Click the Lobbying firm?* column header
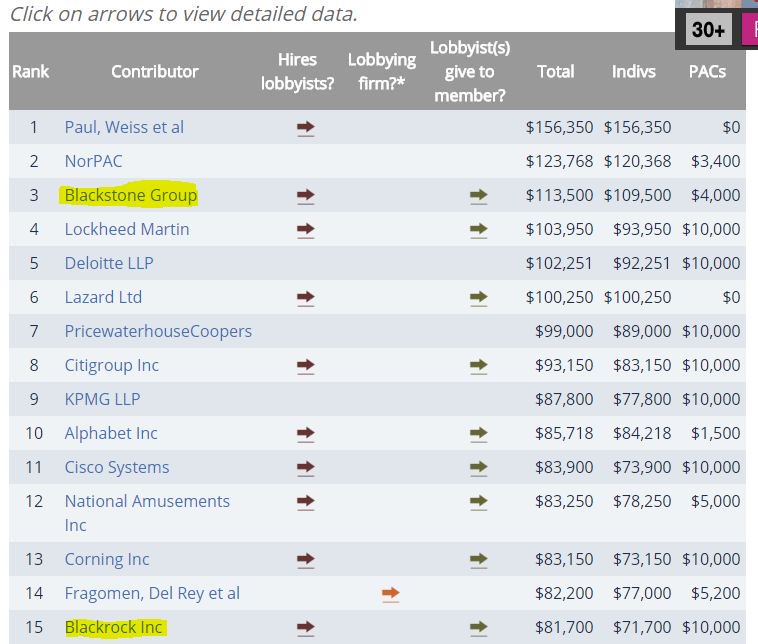The image size is (758, 644). [382, 72]
